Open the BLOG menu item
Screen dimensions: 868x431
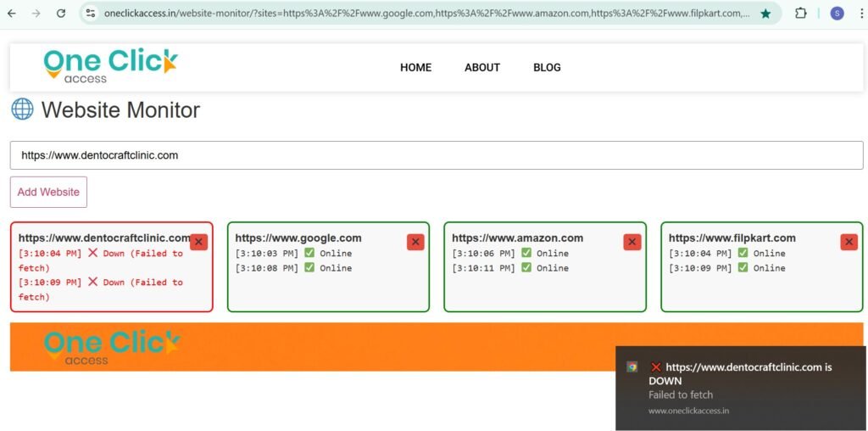coord(547,68)
